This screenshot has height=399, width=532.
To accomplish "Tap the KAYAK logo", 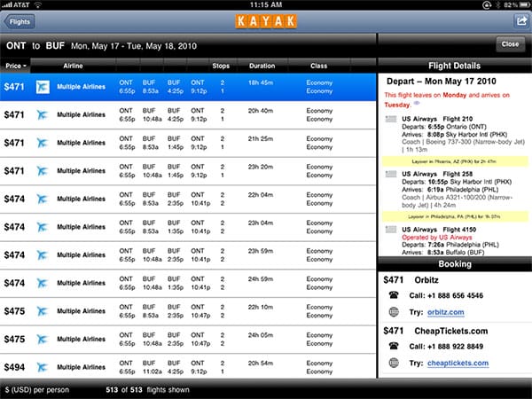I will [266, 21].
